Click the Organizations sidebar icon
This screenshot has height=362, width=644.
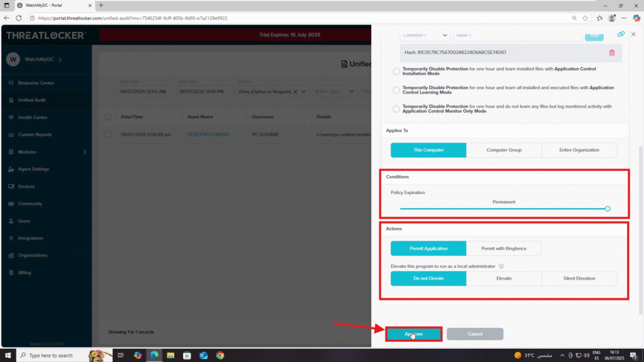point(11,255)
